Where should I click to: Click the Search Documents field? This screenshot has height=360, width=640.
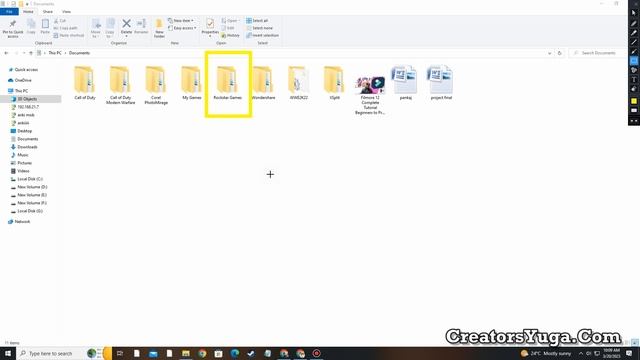pos(598,53)
